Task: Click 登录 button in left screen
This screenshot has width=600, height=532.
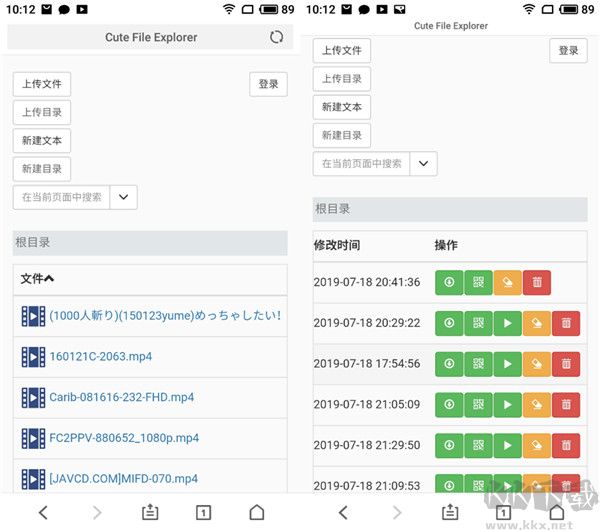Action: (x=268, y=84)
